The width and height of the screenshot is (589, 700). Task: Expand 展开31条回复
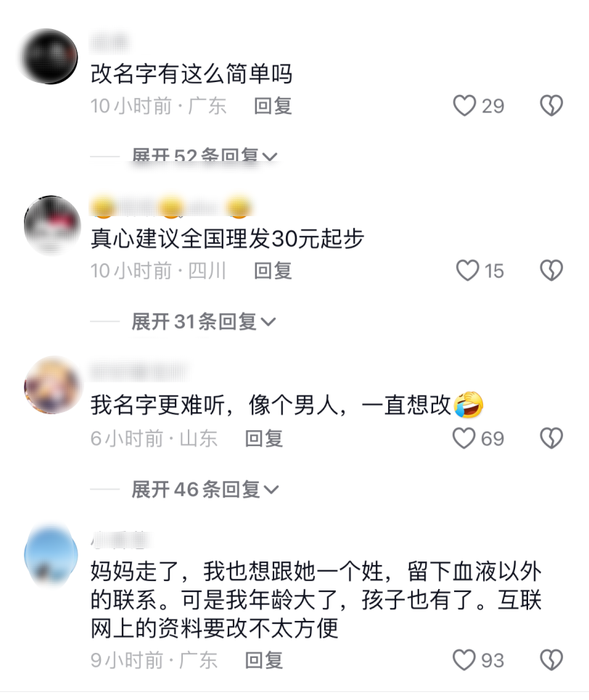[x=204, y=321]
